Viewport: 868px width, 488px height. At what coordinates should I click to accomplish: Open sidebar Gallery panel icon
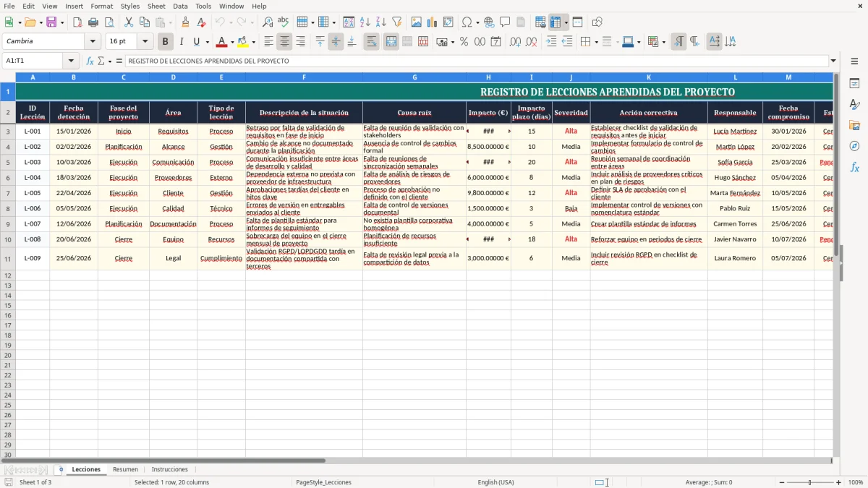(x=855, y=126)
